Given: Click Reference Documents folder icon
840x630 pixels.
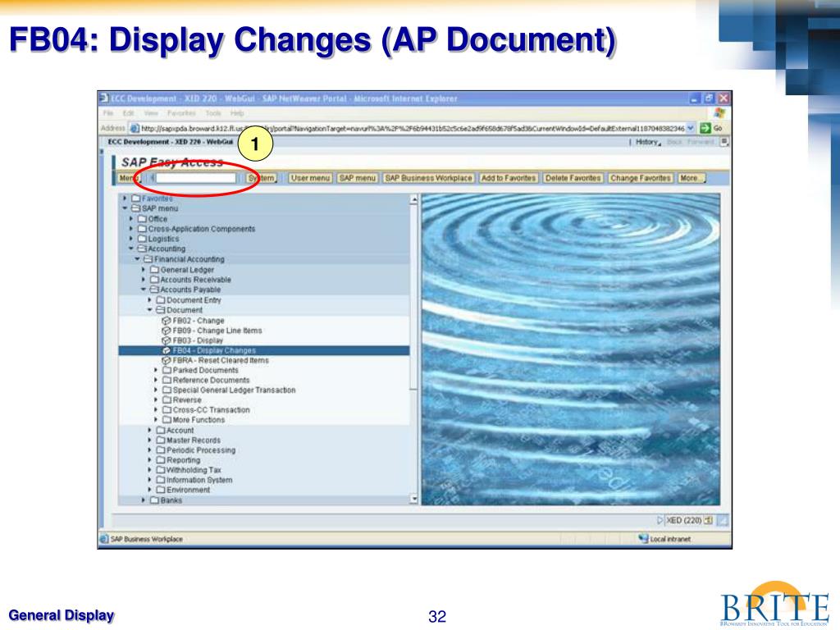Looking at the screenshot, I should coord(167,380).
